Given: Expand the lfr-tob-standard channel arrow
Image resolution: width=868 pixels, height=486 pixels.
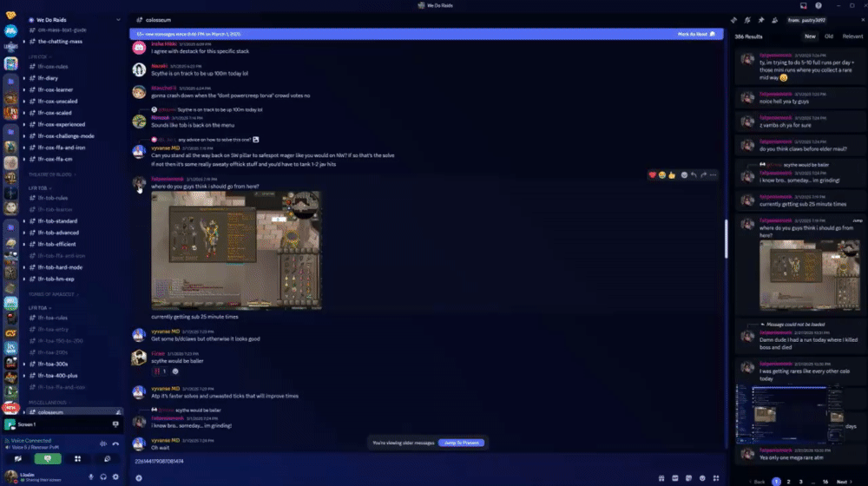Looking at the screenshot, I should pos(23,220).
